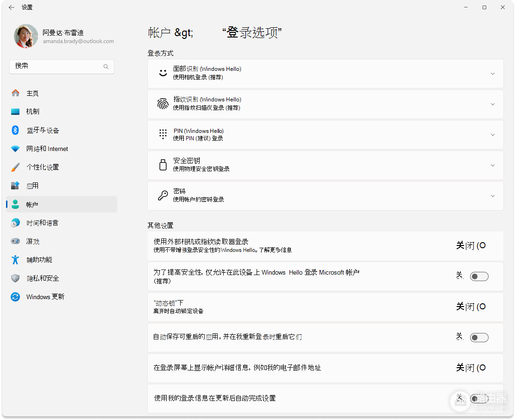Toggle 在登录屏幕上显示帐户详细信息 switch
The height and width of the screenshot is (420, 515).
pos(471,368)
